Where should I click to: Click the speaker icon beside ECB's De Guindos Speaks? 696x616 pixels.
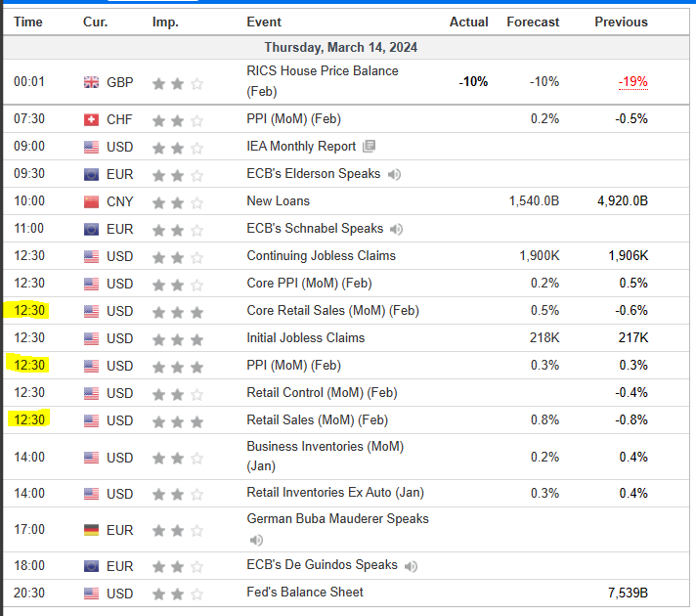pyautogui.click(x=411, y=566)
